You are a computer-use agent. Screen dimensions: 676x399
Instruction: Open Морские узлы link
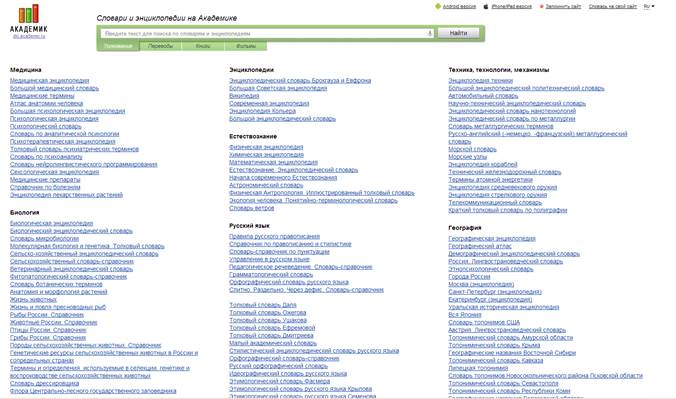click(x=467, y=157)
